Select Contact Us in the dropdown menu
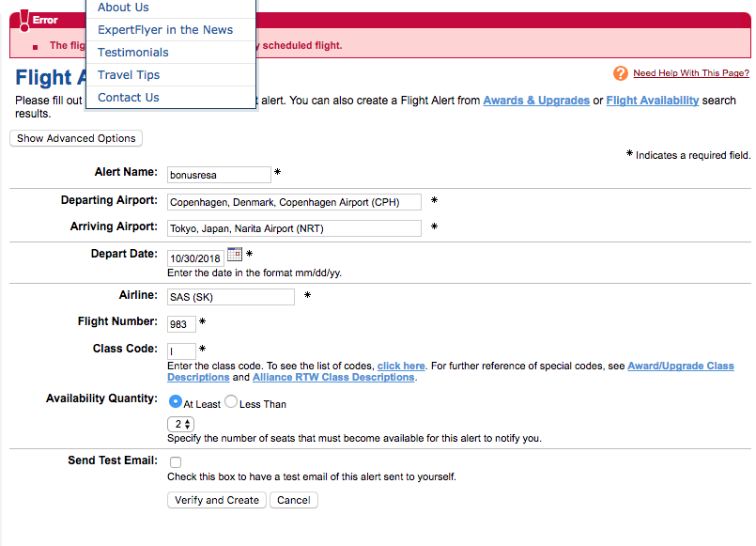Viewport: 756px width, 546px height. click(129, 98)
